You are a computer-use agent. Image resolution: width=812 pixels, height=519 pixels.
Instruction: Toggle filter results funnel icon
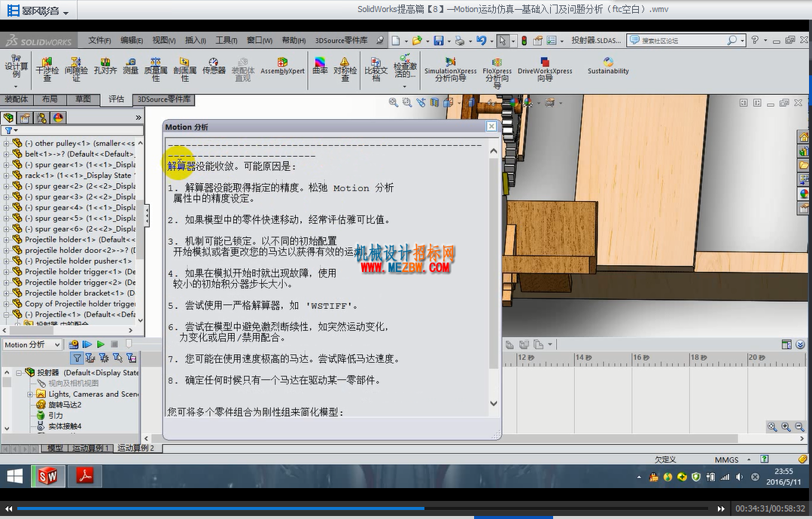coord(131,358)
